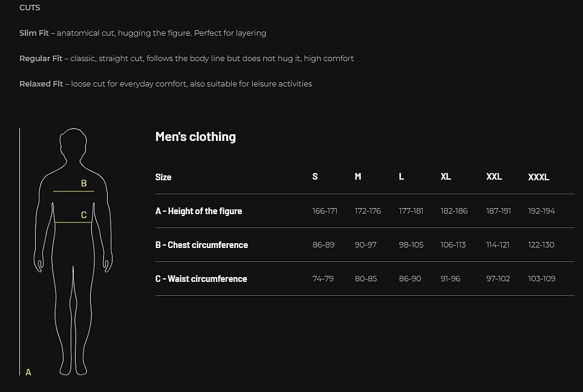Click the Slim Fit description text

pos(143,33)
